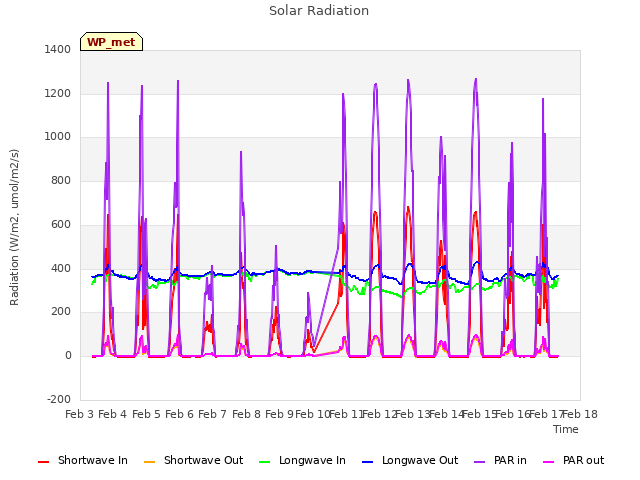Click the 200 y-axis tick label
This screenshot has width=640, height=480.
click(x=61, y=312)
